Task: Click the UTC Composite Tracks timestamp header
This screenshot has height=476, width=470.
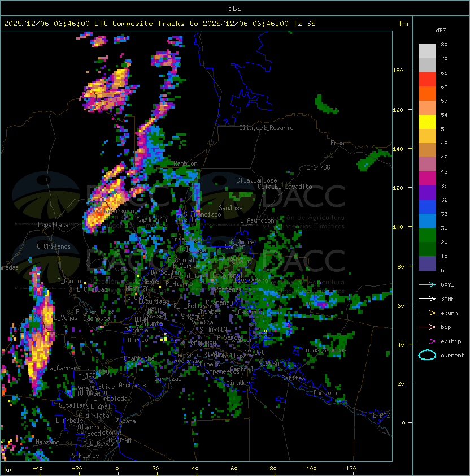Action: 160,24
